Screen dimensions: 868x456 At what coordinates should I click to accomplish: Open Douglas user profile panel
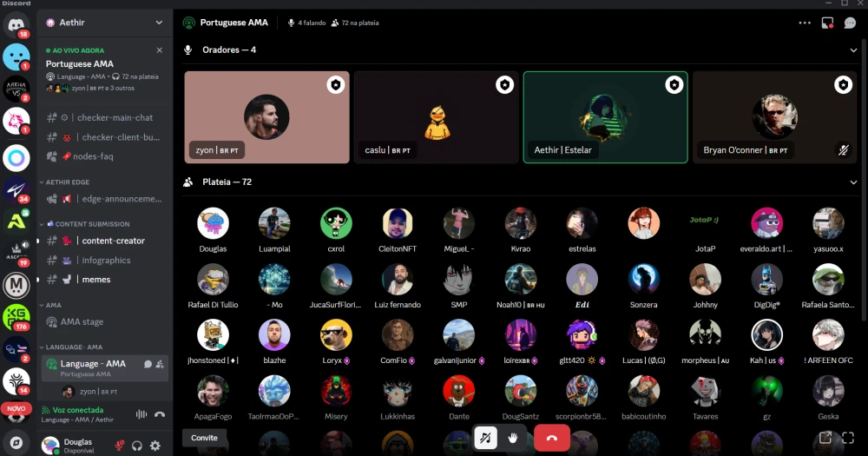pos(76,446)
